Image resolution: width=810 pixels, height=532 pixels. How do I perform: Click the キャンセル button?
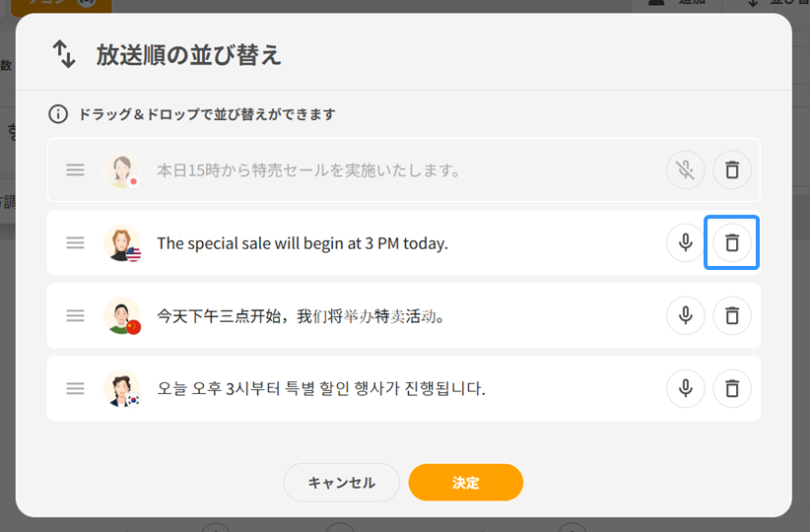[341, 483]
